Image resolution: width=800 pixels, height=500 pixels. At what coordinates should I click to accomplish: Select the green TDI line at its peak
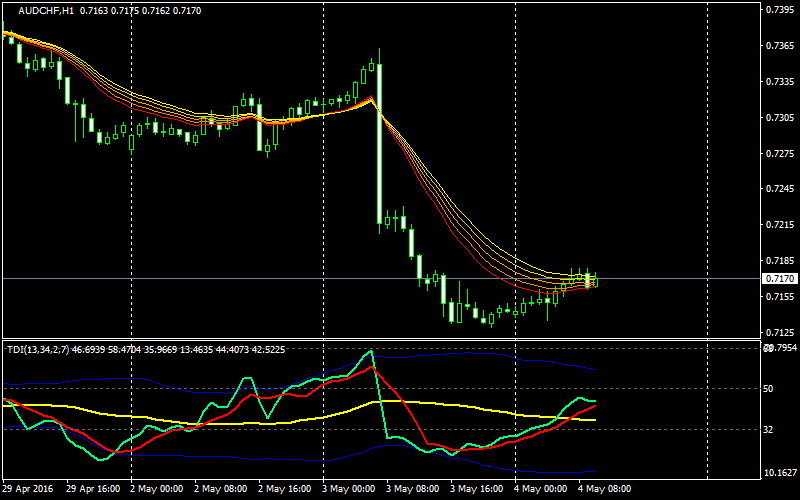click(371, 352)
